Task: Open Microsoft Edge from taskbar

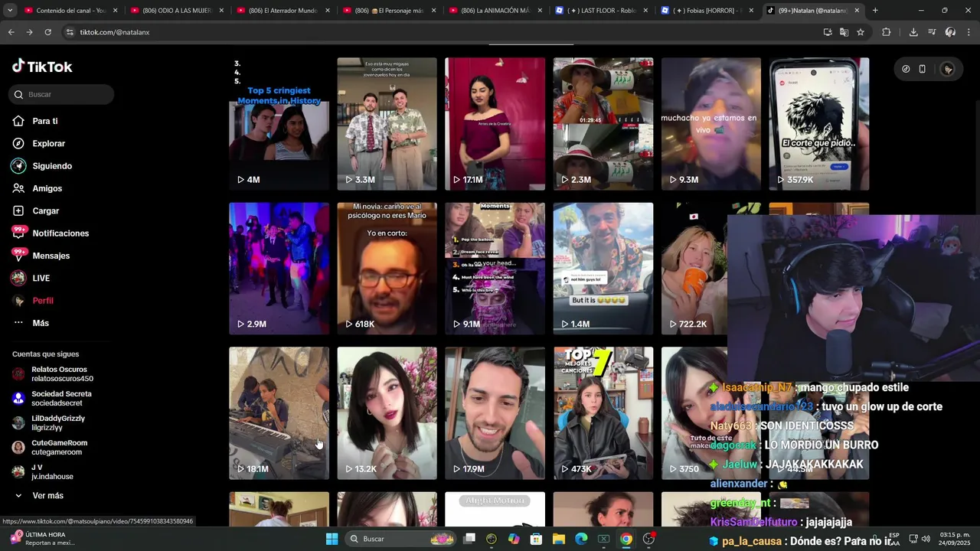Action: 581,539
